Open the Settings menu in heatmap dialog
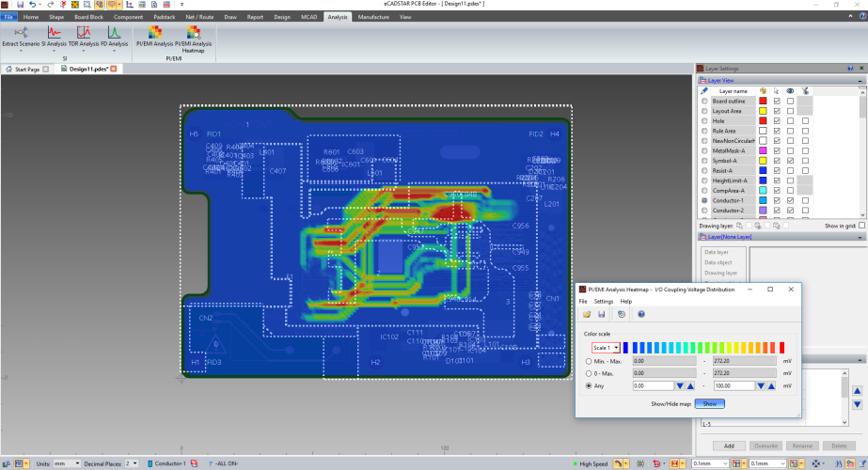 coord(603,301)
